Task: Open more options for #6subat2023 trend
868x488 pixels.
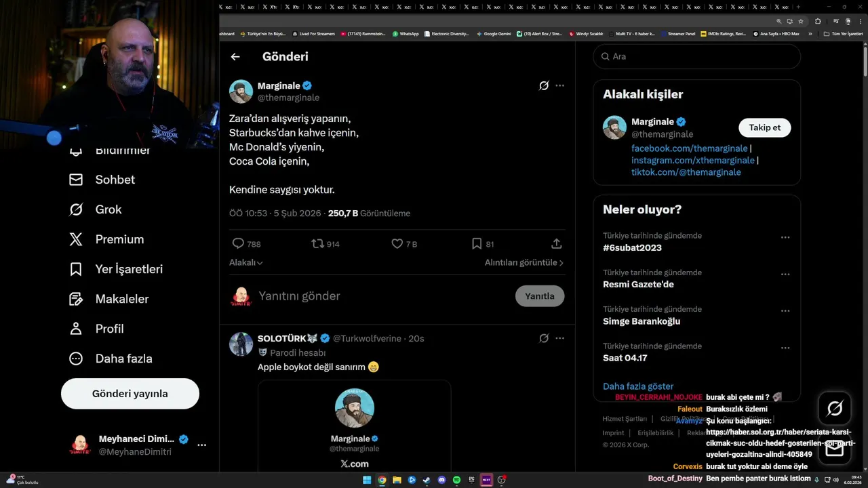Action: tap(785, 238)
